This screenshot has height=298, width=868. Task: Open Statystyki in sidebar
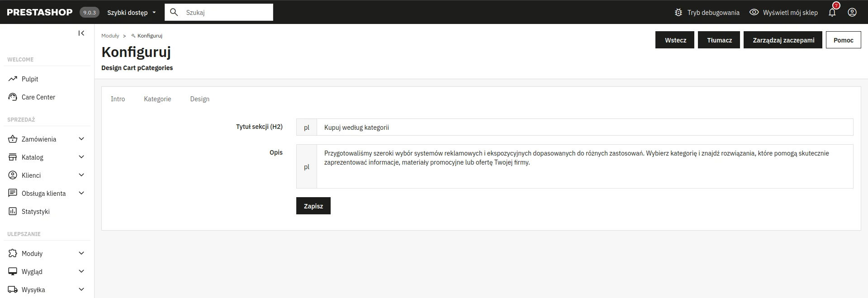click(36, 212)
